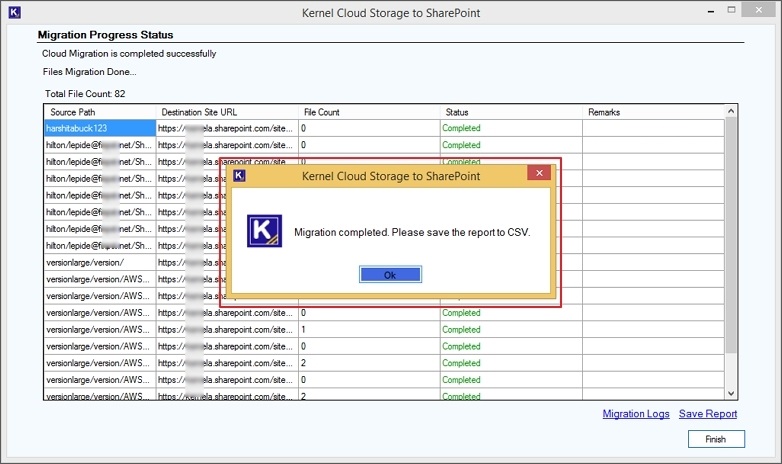Select source path in row with file count 1

100,330
